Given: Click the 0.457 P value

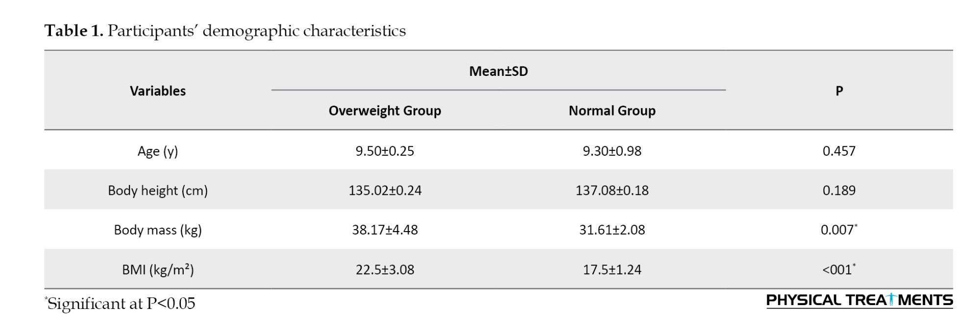Looking at the screenshot, I should click(x=839, y=151).
